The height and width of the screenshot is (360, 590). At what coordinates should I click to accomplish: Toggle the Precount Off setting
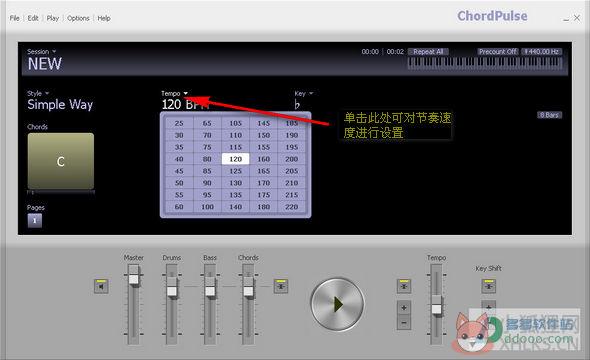498,52
